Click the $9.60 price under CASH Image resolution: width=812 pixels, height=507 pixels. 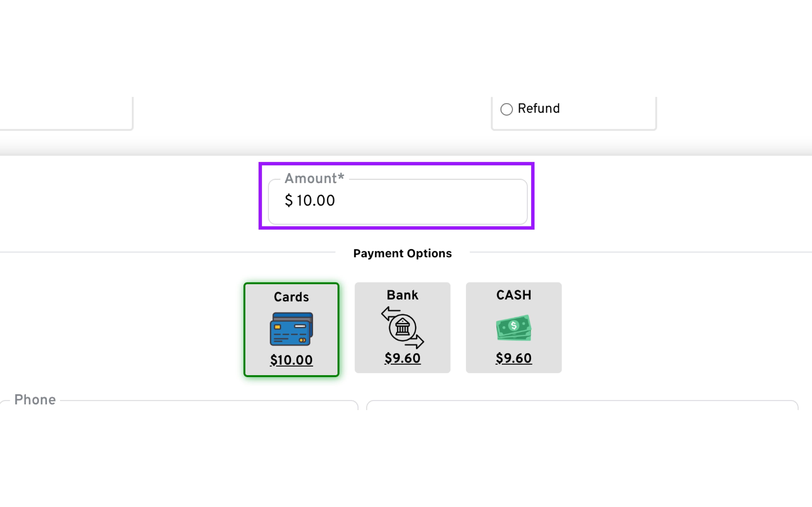[513, 358]
